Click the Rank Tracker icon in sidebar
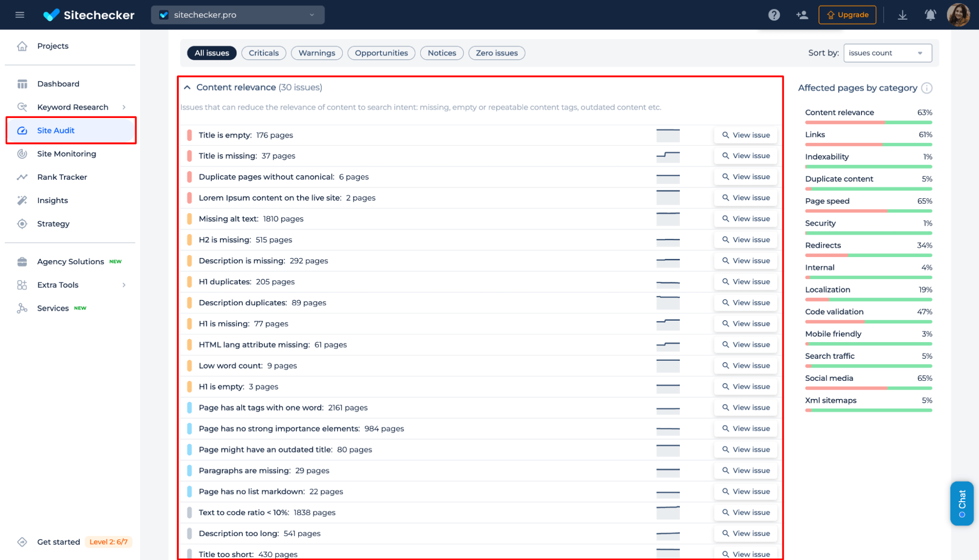 pyautogui.click(x=22, y=177)
